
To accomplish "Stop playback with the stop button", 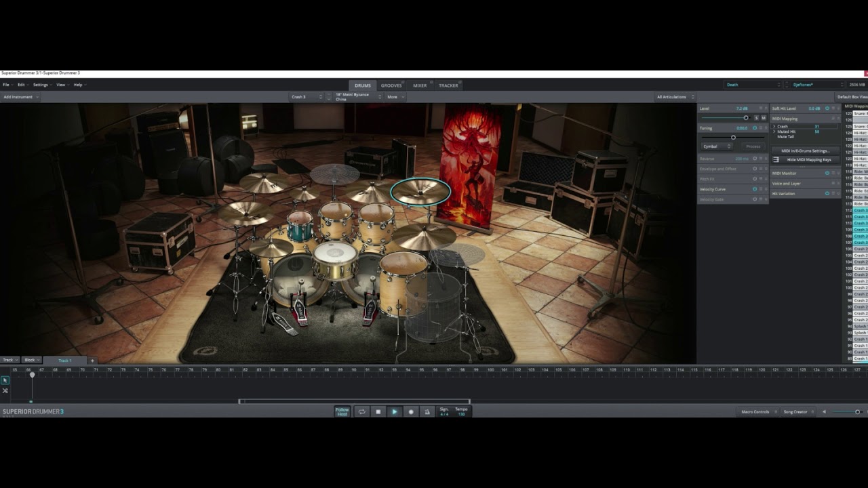I will tap(378, 411).
